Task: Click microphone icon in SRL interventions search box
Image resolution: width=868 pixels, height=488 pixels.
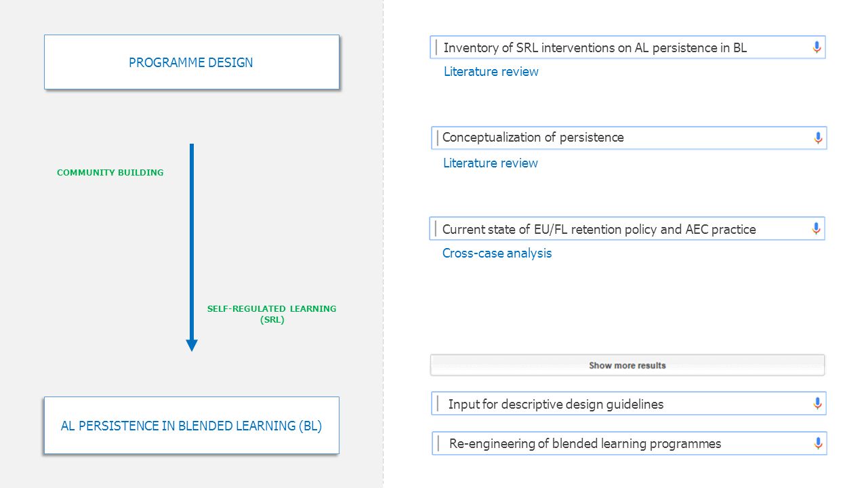Action: pyautogui.click(x=817, y=47)
